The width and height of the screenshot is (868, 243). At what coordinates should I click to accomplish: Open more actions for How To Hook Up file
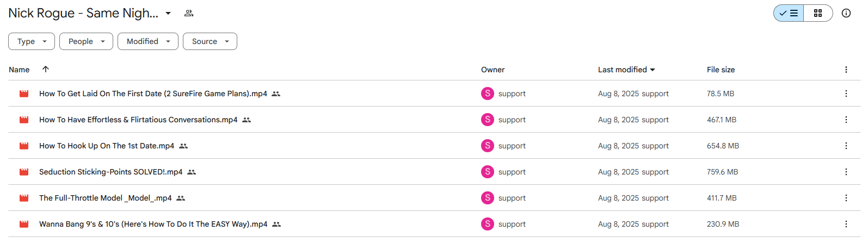[846, 146]
